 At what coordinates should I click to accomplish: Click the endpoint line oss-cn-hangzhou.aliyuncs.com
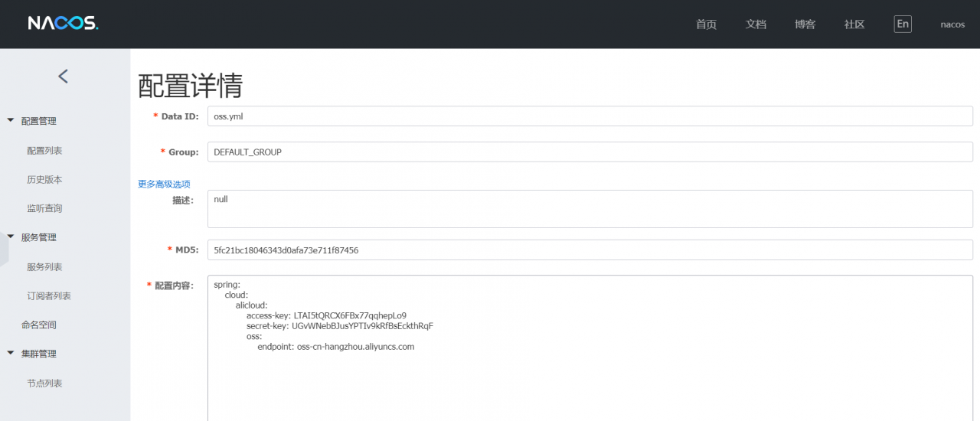[x=335, y=347]
